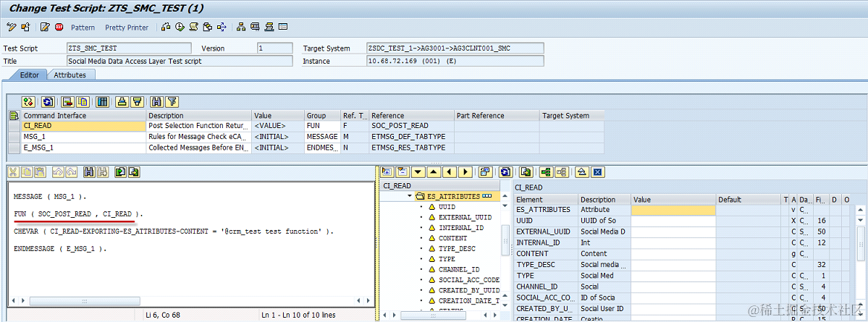This screenshot has width=868, height=322.
Task: Click the column layout icon in the parameter toolbar
Action: tap(102, 102)
